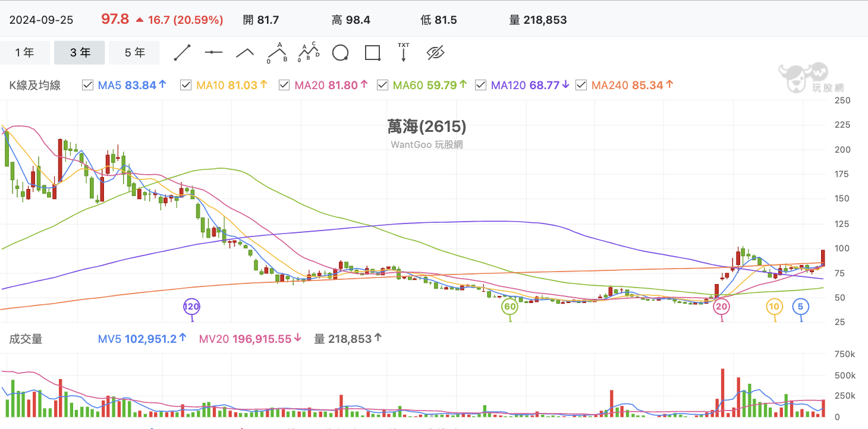Click the green 60 marker on chart
The height and width of the screenshot is (429, 868).
[x=510, y=307]
